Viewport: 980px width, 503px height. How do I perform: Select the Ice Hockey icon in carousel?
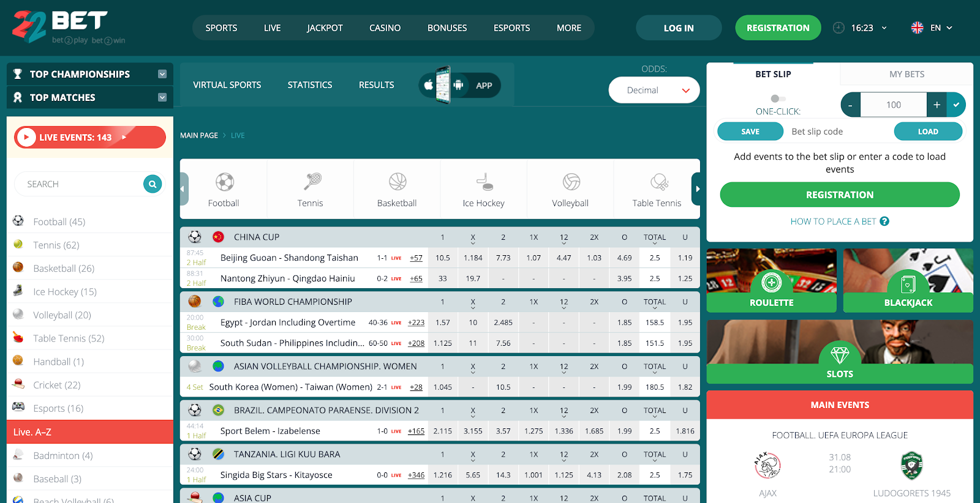click(x=484, y=182)
